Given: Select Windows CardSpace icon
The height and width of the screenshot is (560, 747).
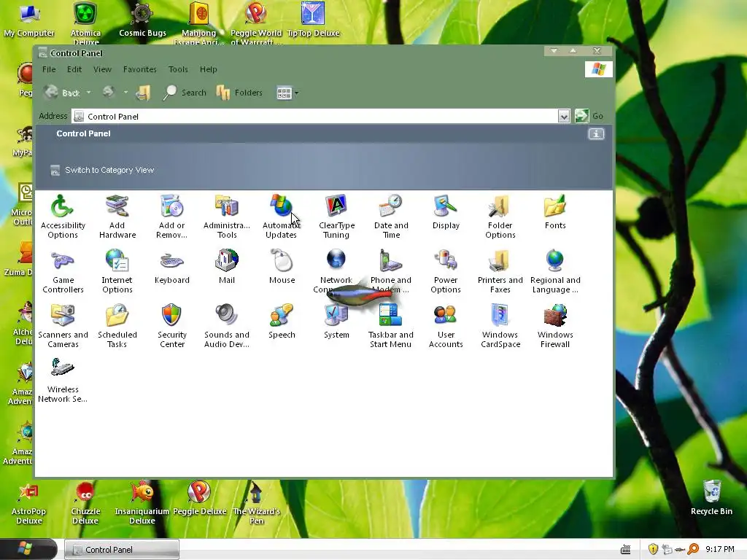Looking at the screenshot, I should 500,326.
